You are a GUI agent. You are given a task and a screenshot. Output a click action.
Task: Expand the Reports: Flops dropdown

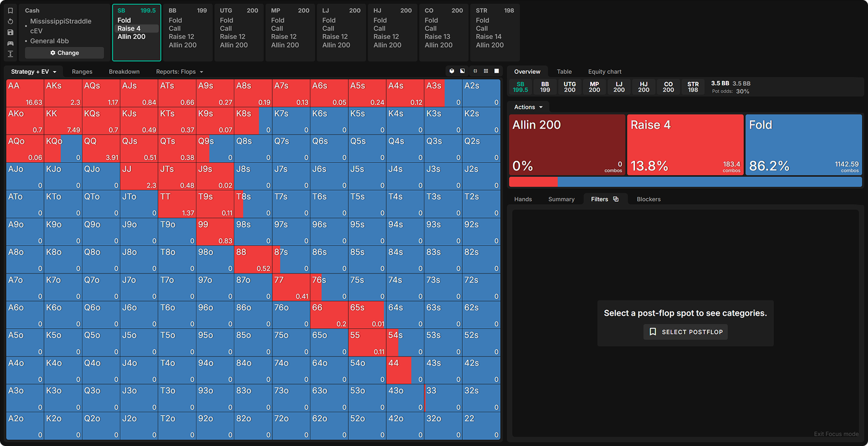click(180, 72)
